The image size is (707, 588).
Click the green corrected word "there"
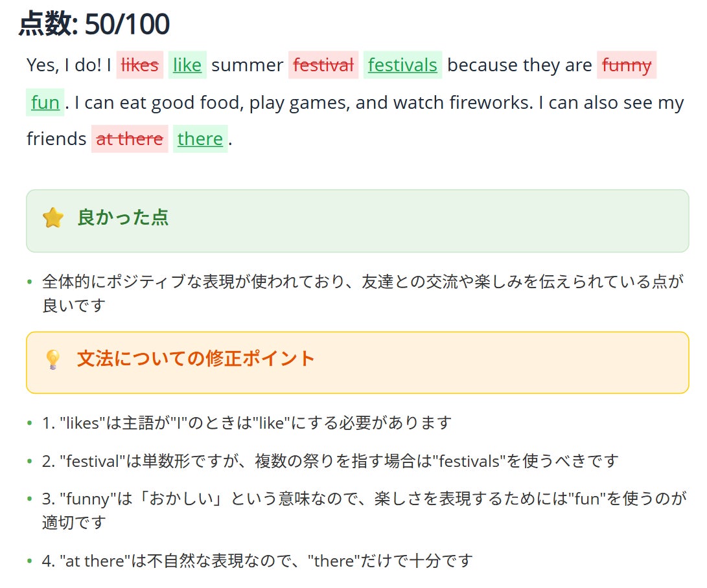[x=200, y=139]
